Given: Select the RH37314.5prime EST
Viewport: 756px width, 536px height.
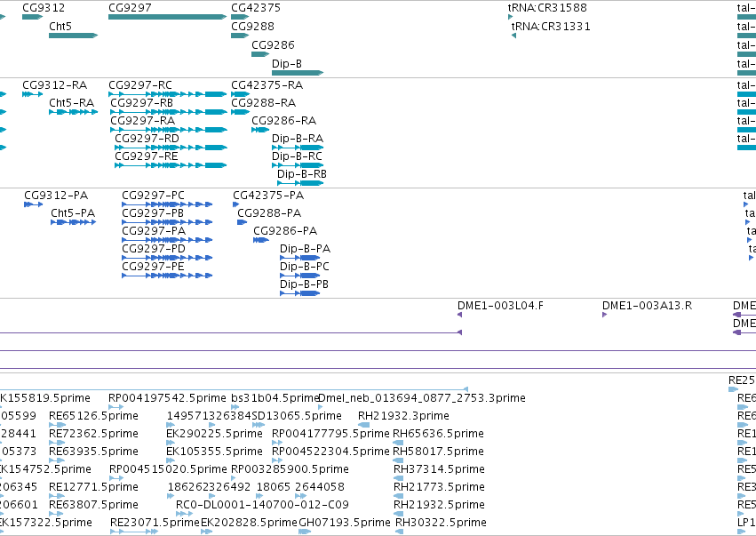Looking at the screenshot, I should (398, 478).
